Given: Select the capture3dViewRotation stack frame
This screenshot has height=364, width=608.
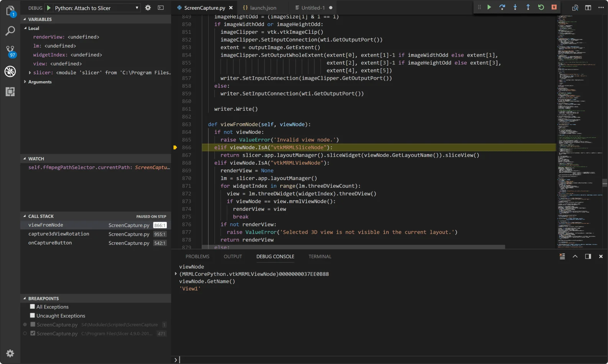Looking at the screenshot, I should pos(59,234).
